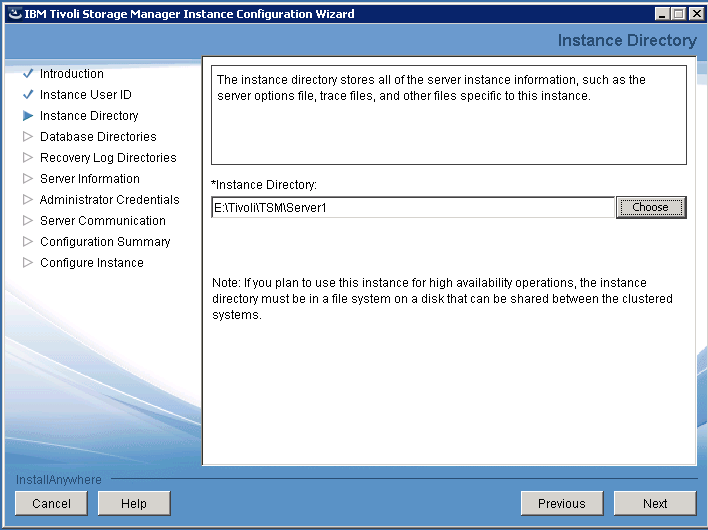Cancel the configuration wizard
This screenshot has height=530, width=708.
point(51,503)
